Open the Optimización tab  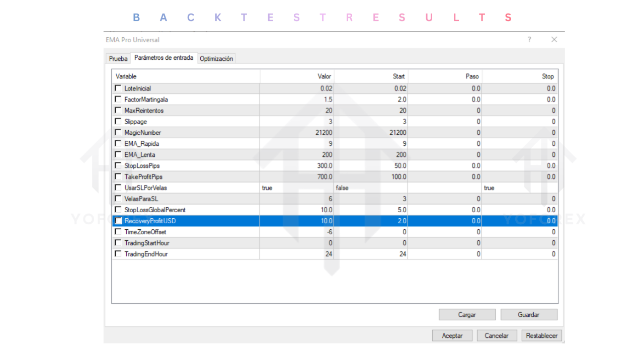pyautogui.click(x=216, y=58)
